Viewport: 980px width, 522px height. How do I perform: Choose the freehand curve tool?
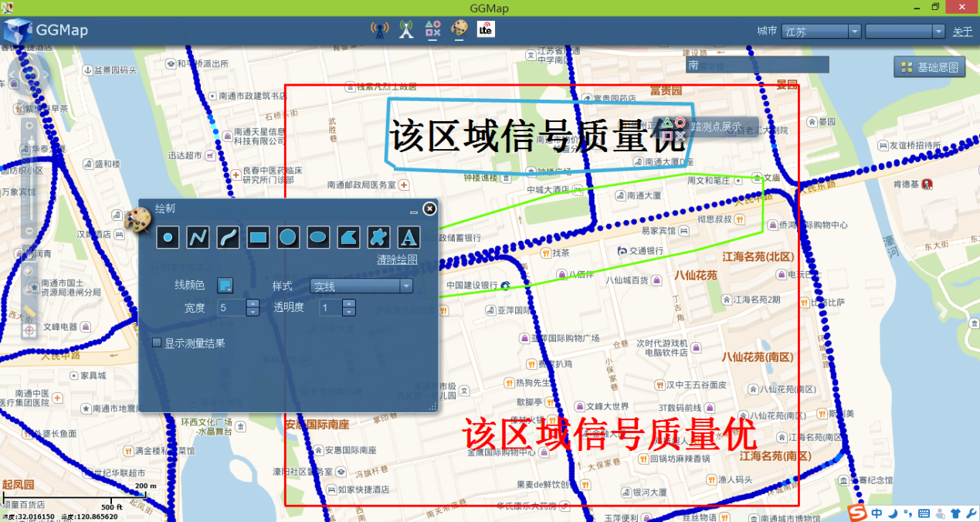point(228,237)
